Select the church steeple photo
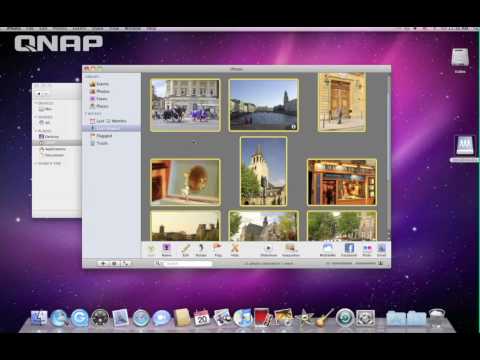Screen dimensions: 480x360 click(263, 171)
